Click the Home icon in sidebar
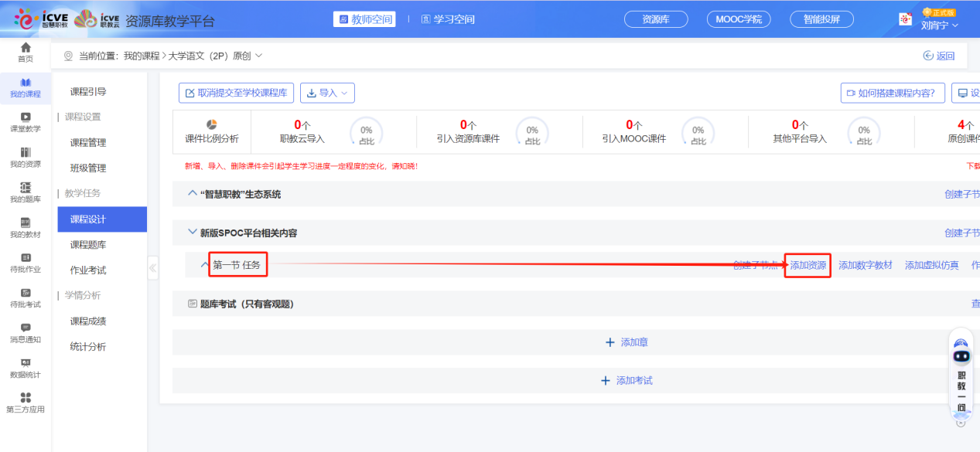This screenshot has width=980, height=452. coord(26,48)
